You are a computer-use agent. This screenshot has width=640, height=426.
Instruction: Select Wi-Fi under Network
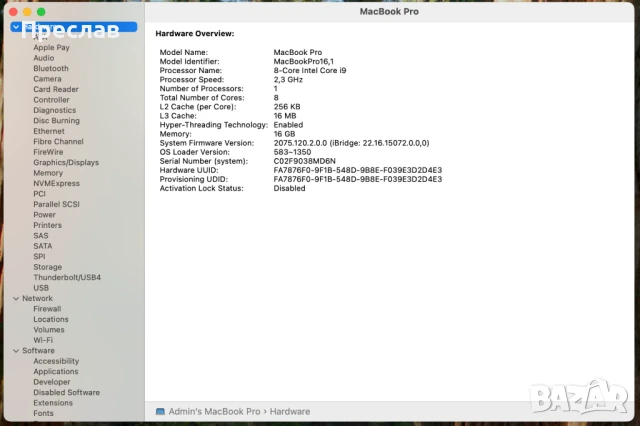click(x=43, y=340)
